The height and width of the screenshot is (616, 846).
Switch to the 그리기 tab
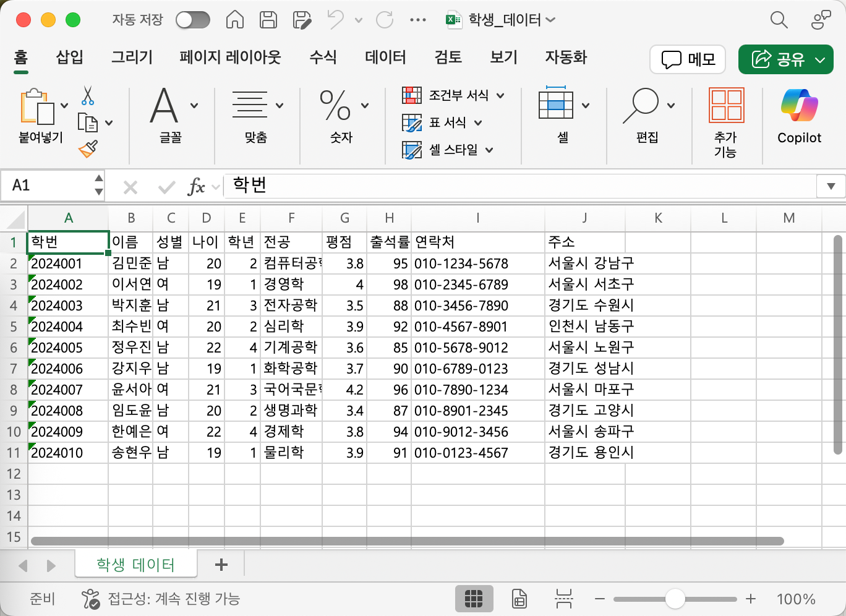pyautogui.click(x=132, y=58)
